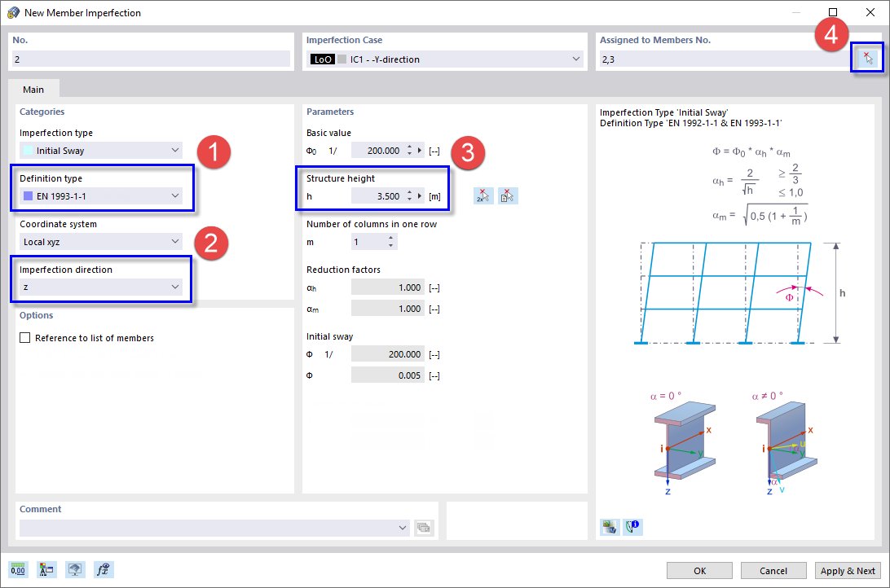Click the Initial Sway color swatch
Screen dimensions: 890x588
pyautogui.click(x=28, y=151)
